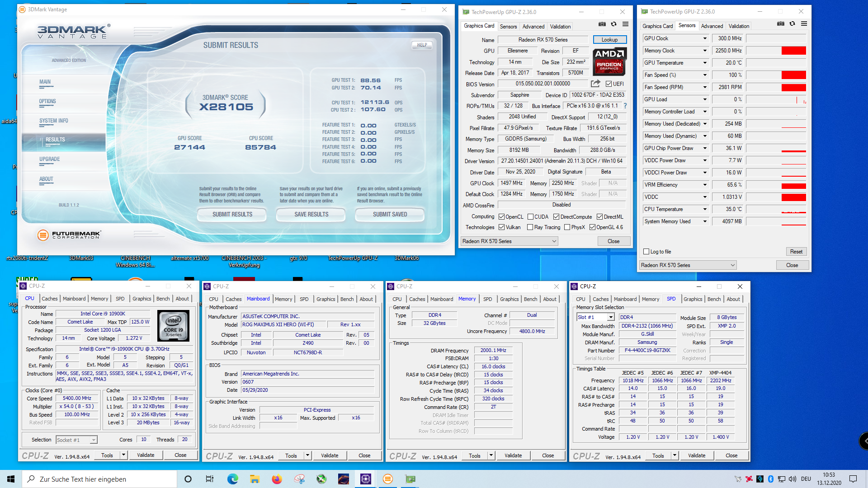Click the DEU language indicator in tray
Screen dimensions: 868x488
coord(806,479)
